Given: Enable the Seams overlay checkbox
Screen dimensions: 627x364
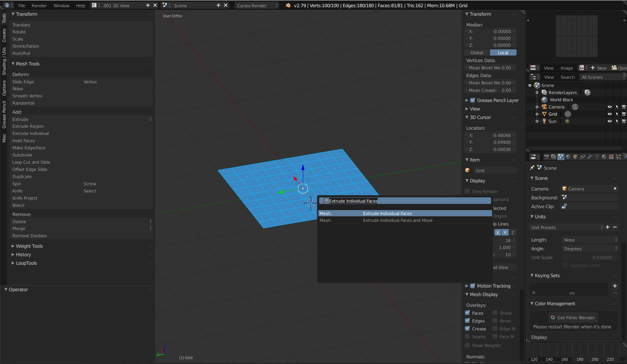Looking at the screenshot, I should (468, 336).
